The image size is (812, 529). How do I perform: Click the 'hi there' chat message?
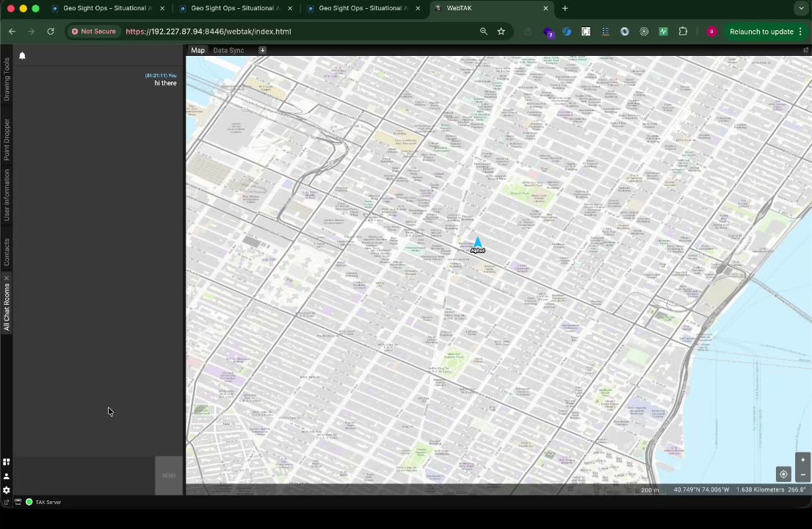[165, 83]
